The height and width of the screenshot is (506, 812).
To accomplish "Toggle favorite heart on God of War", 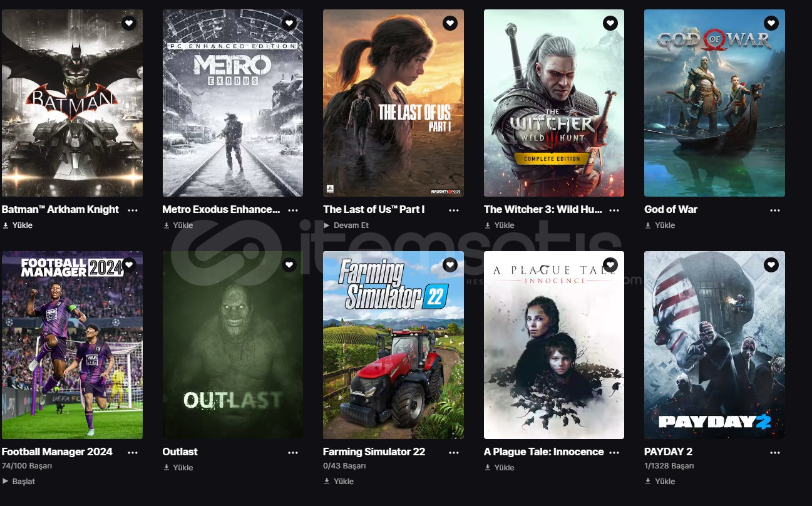I will pos(771,23).
